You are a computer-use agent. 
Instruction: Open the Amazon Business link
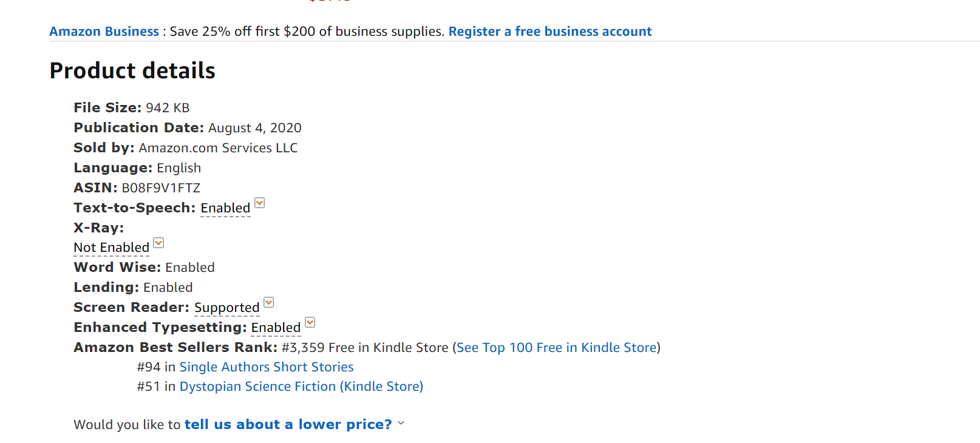coord(104,32)
